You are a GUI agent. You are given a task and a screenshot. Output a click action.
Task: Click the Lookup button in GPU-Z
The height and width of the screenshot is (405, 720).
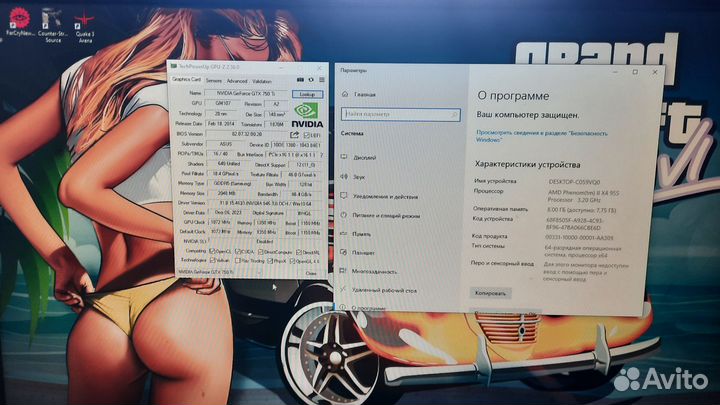307,94
